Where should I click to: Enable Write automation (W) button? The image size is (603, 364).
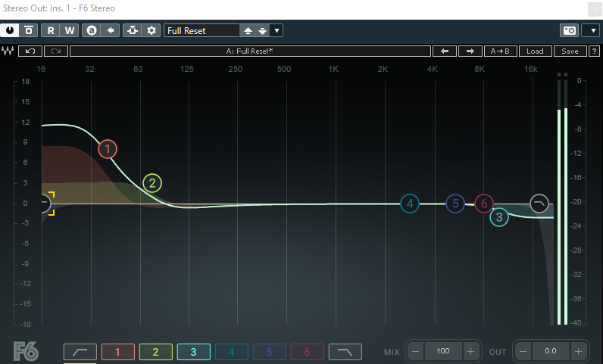[70, 30]
